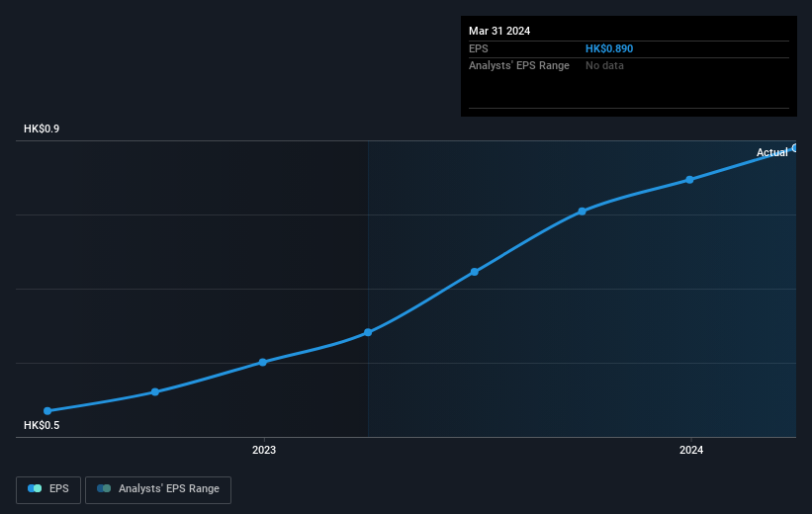812x514 pixels.
Task: Click the Mar 31 2024 tooltip date
Action: click(x=499, y=31)
